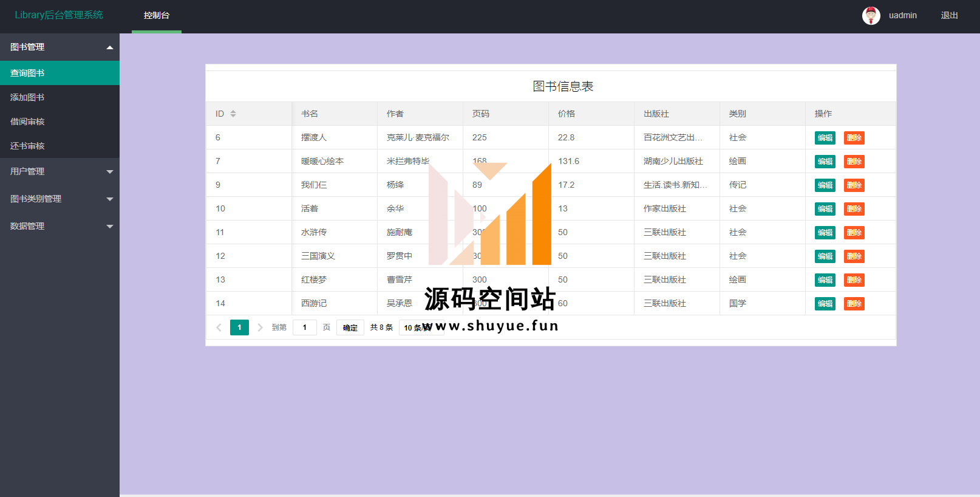Open 还书审核 in sidebar
Screen dimensions: 980x497
[60, 146]
